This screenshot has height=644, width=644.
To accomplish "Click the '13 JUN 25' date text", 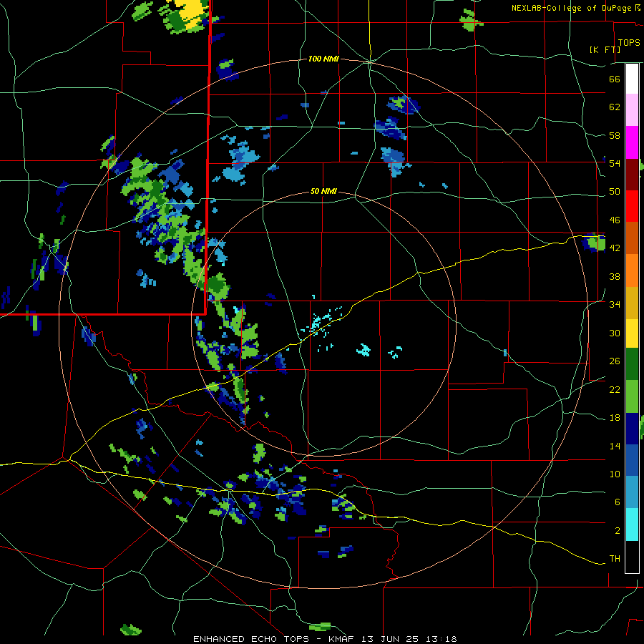I will point(390,639).
